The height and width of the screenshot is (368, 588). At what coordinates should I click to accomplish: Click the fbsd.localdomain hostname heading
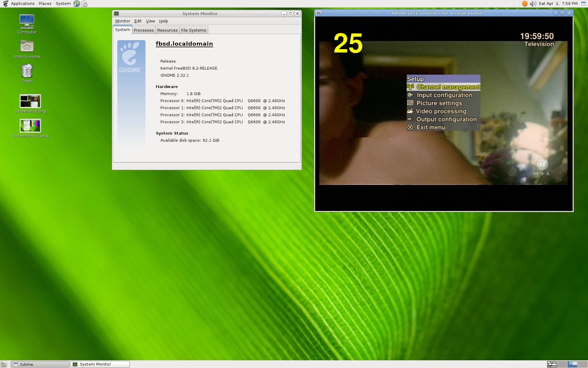(184, 44)
